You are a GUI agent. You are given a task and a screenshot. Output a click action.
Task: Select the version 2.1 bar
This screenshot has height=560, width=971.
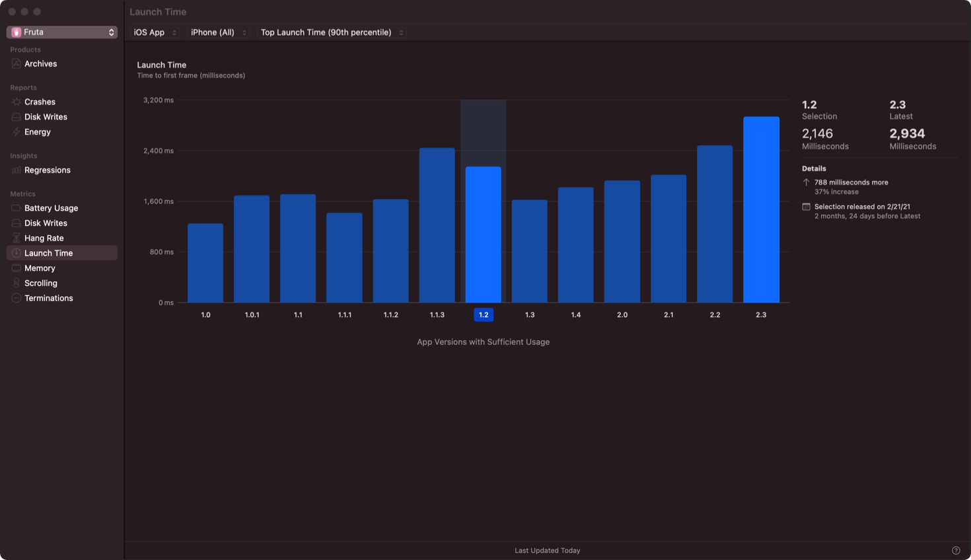click(x=668, y=238)
